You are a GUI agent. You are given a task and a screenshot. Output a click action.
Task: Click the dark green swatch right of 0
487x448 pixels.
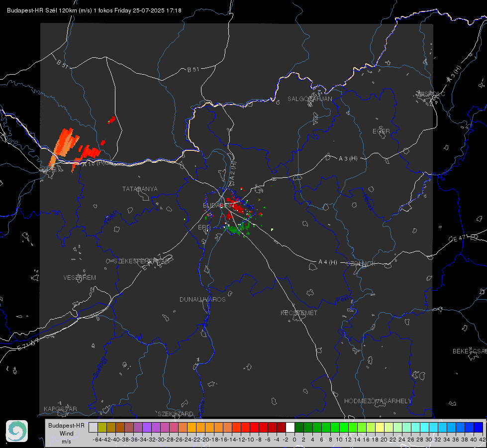pos(299,427)
